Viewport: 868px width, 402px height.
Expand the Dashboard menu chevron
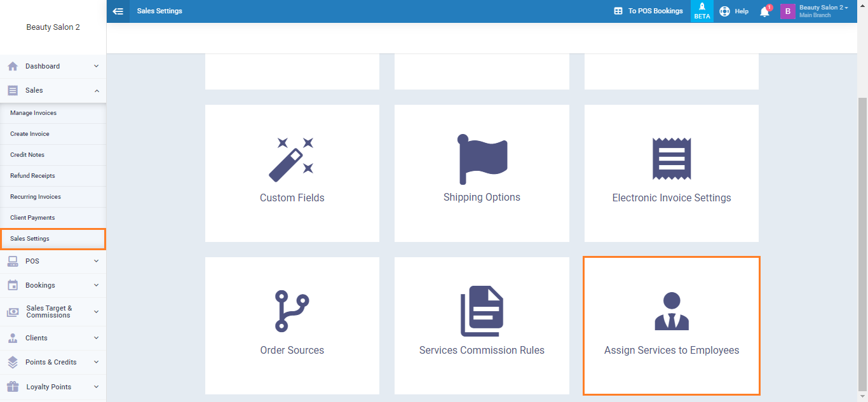96,66
